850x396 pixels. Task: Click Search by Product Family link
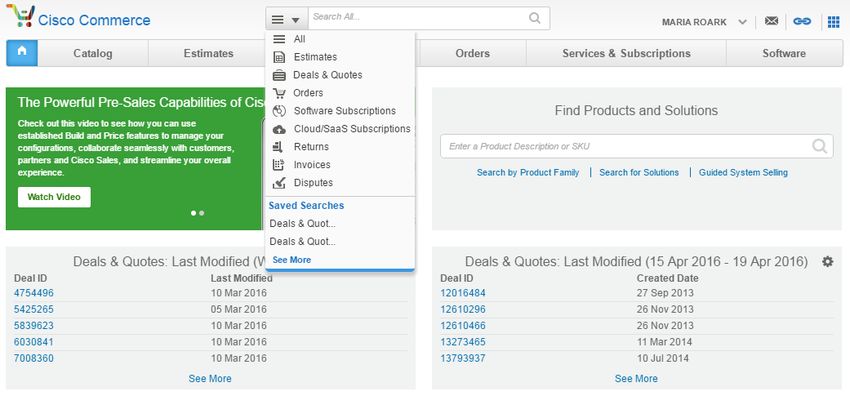528,172
